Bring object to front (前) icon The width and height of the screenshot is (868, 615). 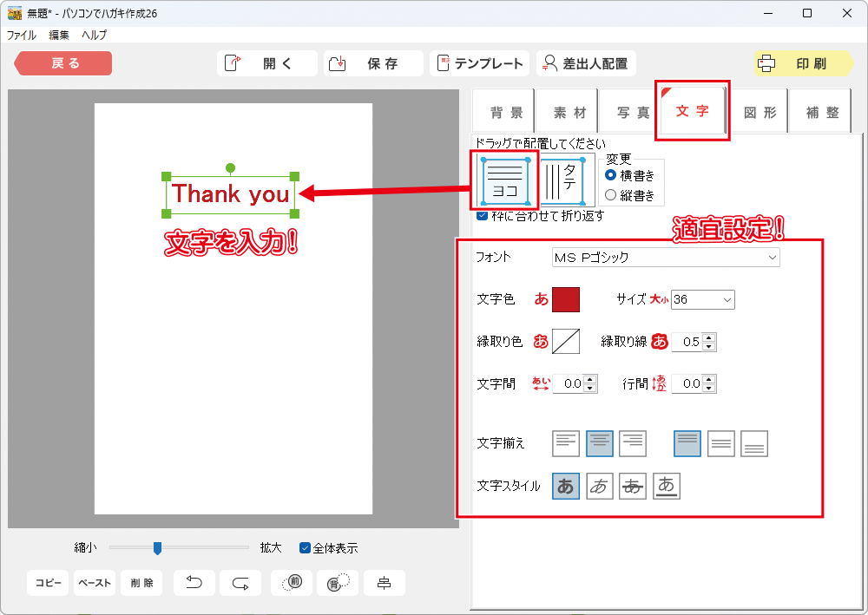[x=292, y=583]
